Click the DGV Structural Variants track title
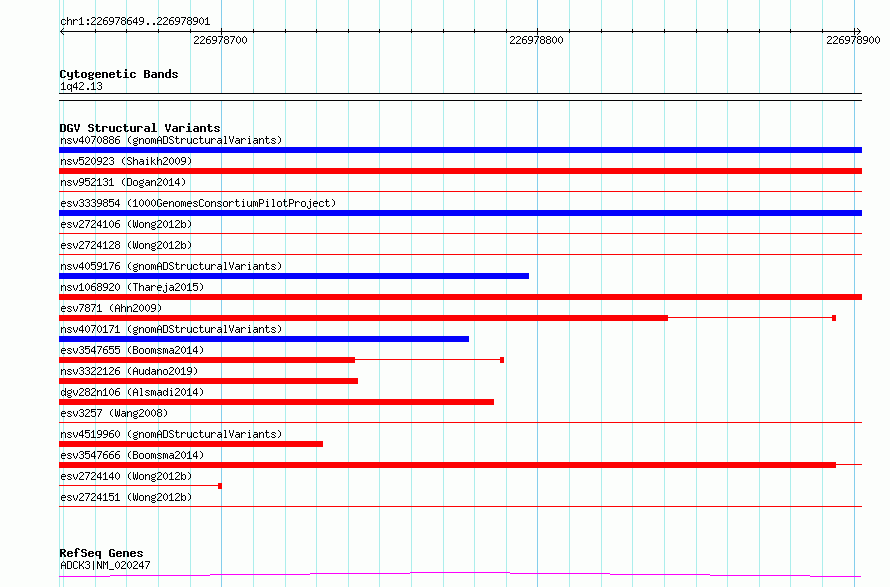890x587 pixels. [140, 128]
